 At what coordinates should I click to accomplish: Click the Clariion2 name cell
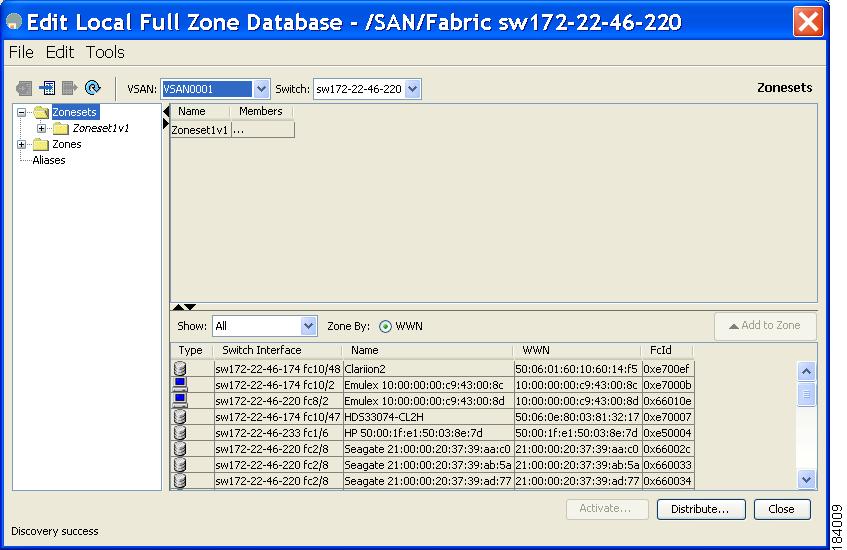(428, 369)
